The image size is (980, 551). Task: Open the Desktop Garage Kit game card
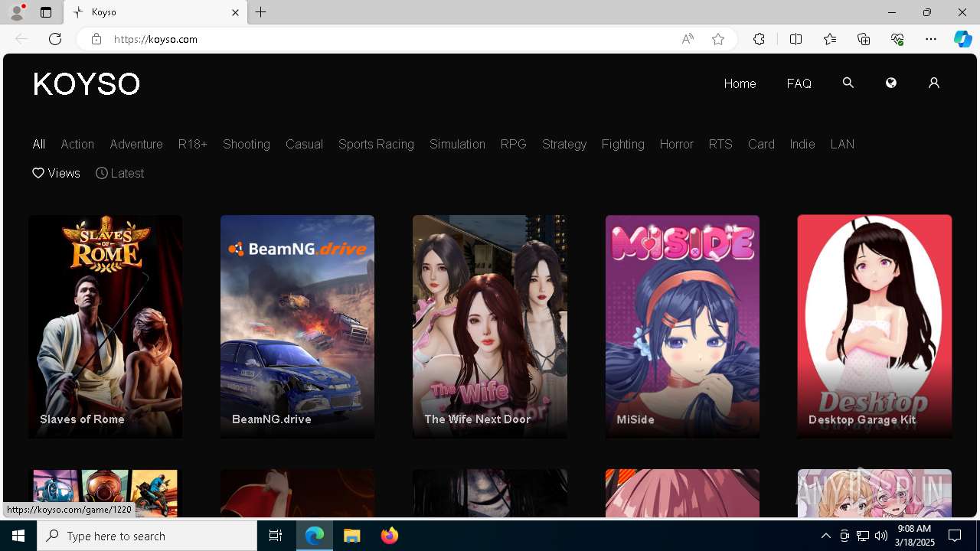tap(874, 327)
